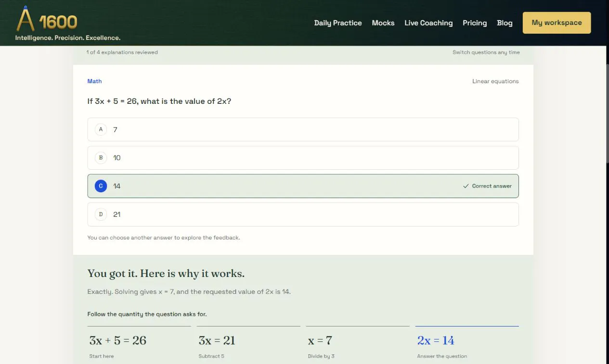Screen dimensions: 609x364
Task: Select answer option C with value 14
Action: [303, 186]
